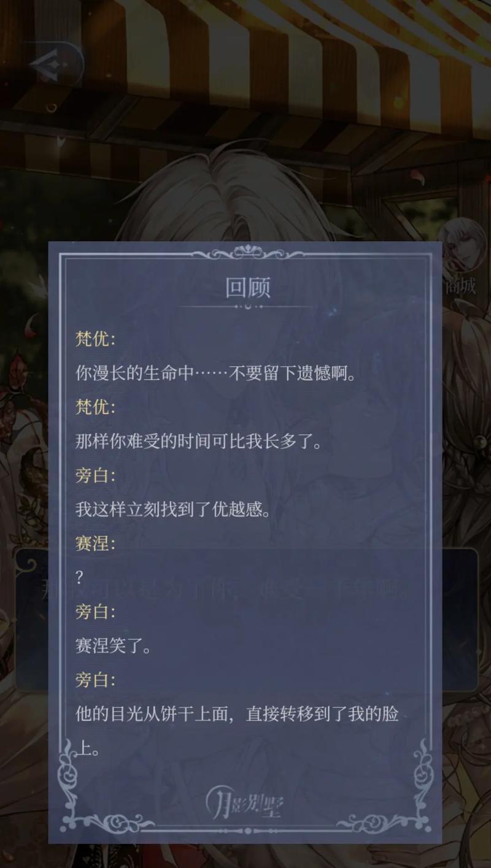Select the first 梵优 speaker label

(x=95, y=338)
